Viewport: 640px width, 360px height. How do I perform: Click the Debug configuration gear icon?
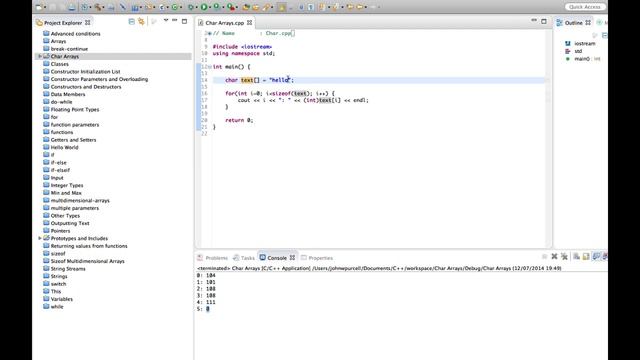click(x=84, y=7)
